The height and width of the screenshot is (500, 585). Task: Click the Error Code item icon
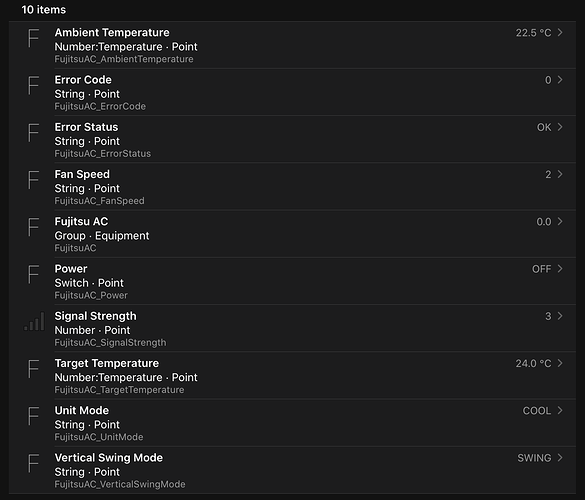click(x=33, y=85)
